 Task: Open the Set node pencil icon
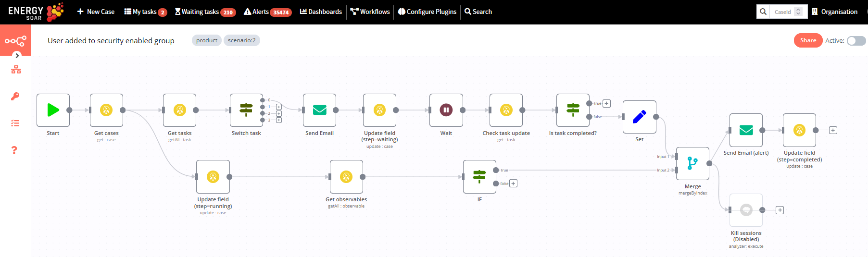pos(640,117)
